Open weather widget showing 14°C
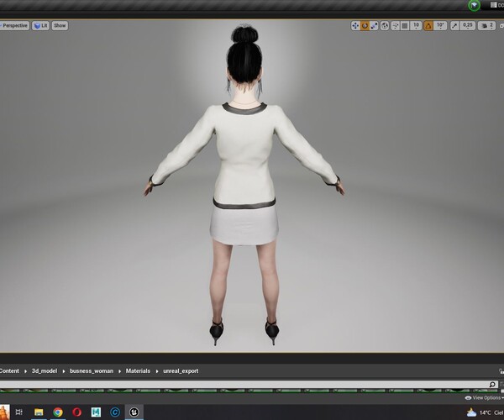This screenshot has width=504, height=420. [x=485, y=412]
